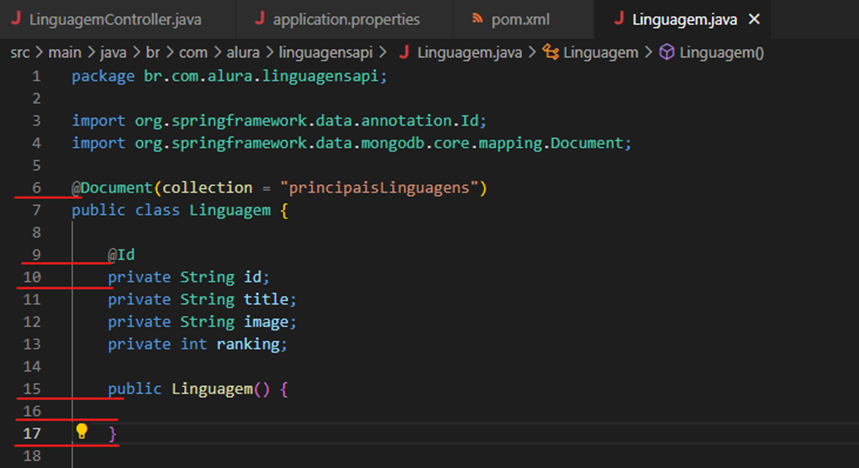Click the Java file icon in the breadcrumb
The height and width of the screenshot is (468, 859).
404,52
